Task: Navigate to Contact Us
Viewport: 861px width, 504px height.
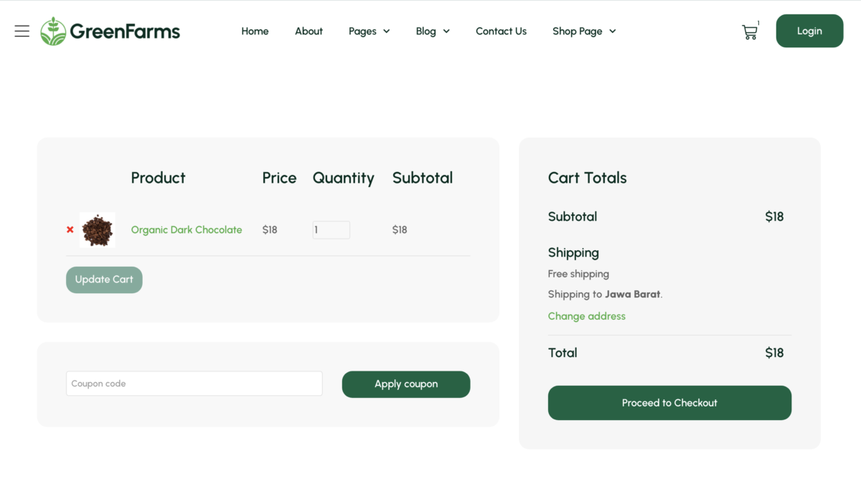Action: point(501,31)
